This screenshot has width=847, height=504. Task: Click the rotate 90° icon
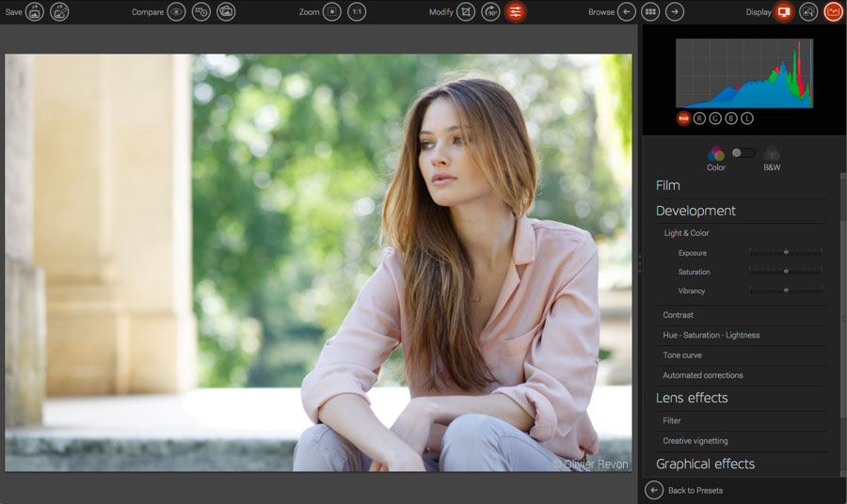coord(490,12)
